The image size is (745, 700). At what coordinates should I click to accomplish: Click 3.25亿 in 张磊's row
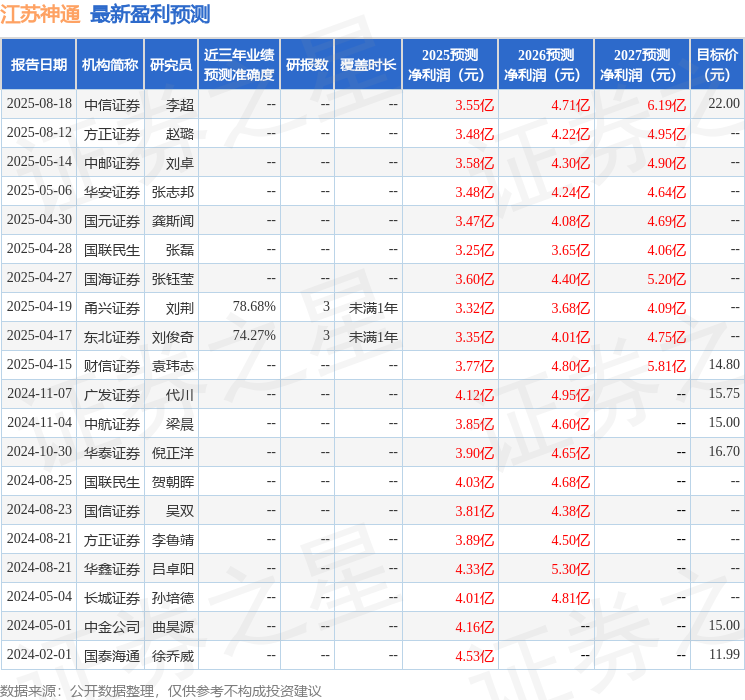point(474,249)
